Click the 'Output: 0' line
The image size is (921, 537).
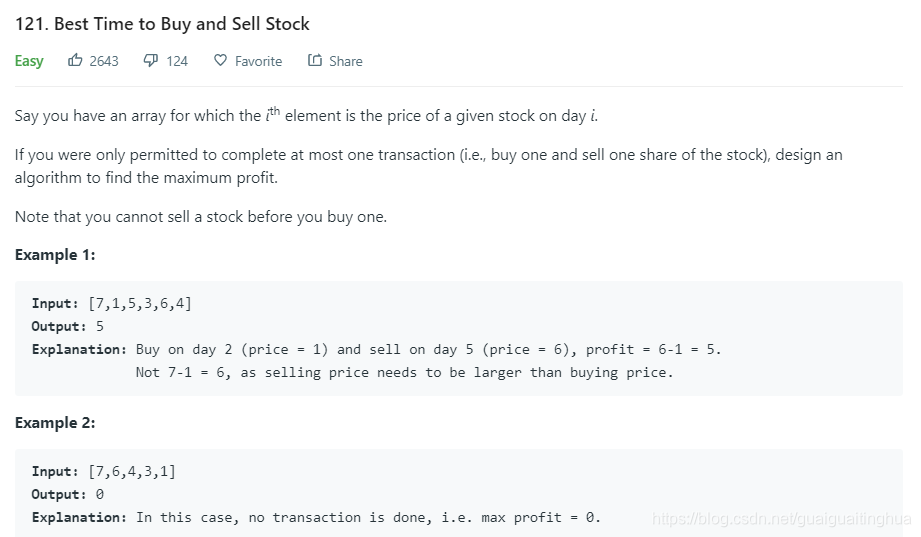68,494
